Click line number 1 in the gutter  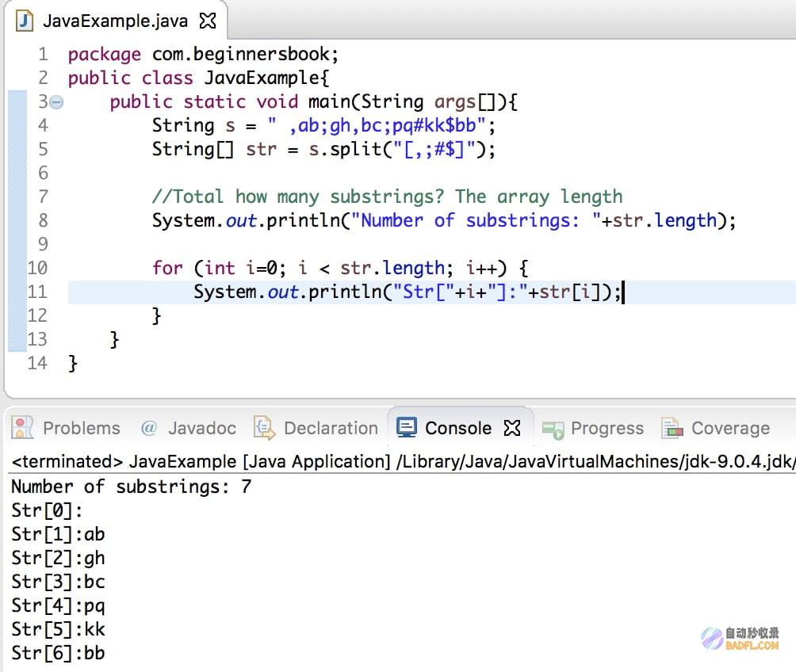click(43, 54)
